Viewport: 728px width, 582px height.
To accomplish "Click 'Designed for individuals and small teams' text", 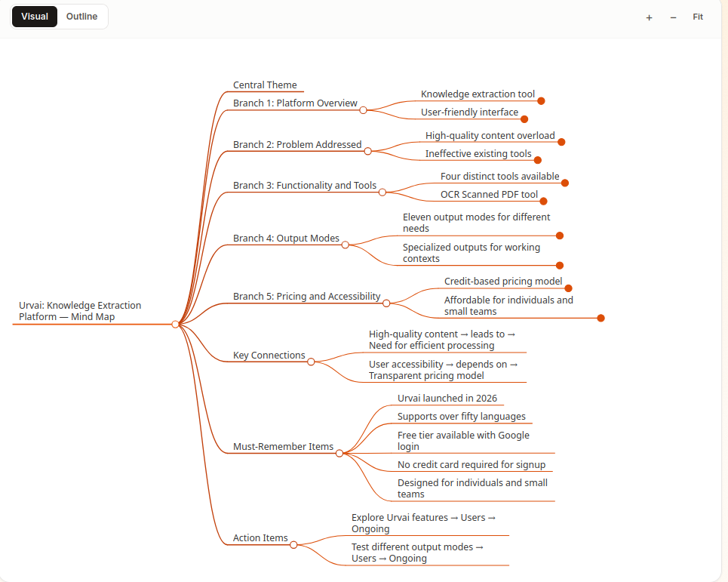I will (x=472, y=488).
